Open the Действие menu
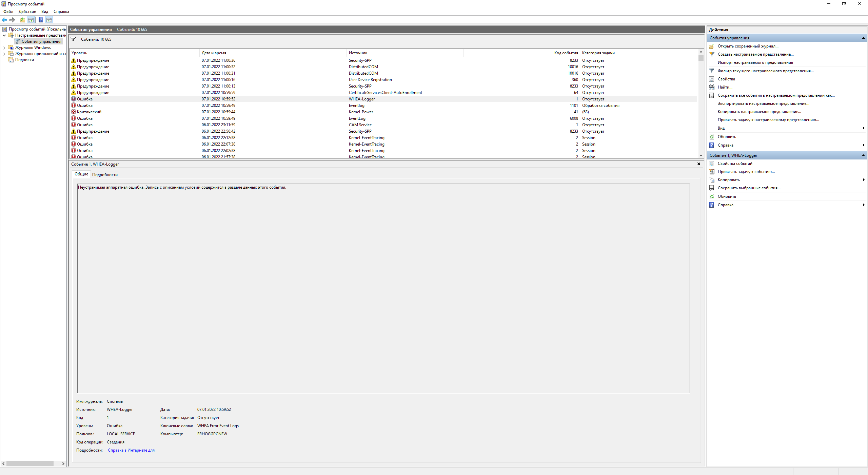The width and height of the screenshot is (868, 475). pyautogui.click(x=27, y=12)
